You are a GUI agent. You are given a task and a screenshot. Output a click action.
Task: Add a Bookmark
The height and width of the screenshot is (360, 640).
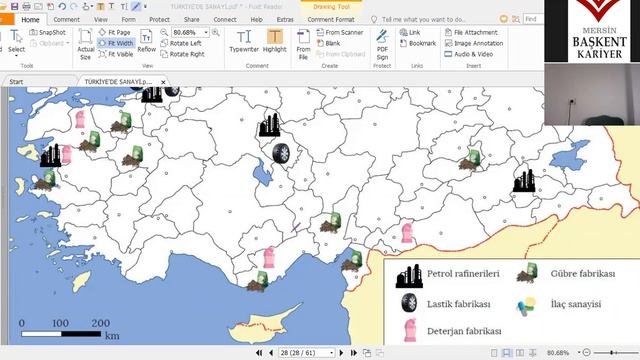tap(418, 43)
